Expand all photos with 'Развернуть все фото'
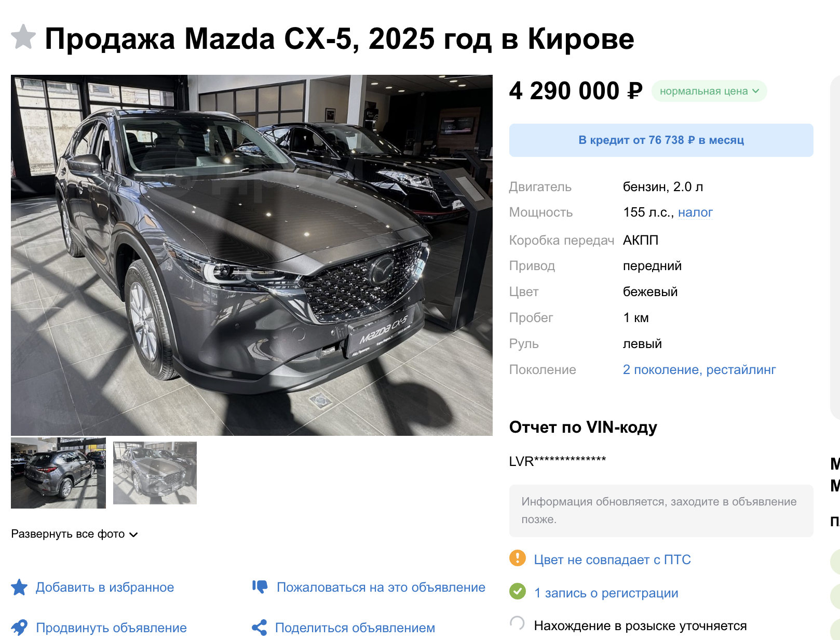840x640 pixels. [x=68, y=534]
